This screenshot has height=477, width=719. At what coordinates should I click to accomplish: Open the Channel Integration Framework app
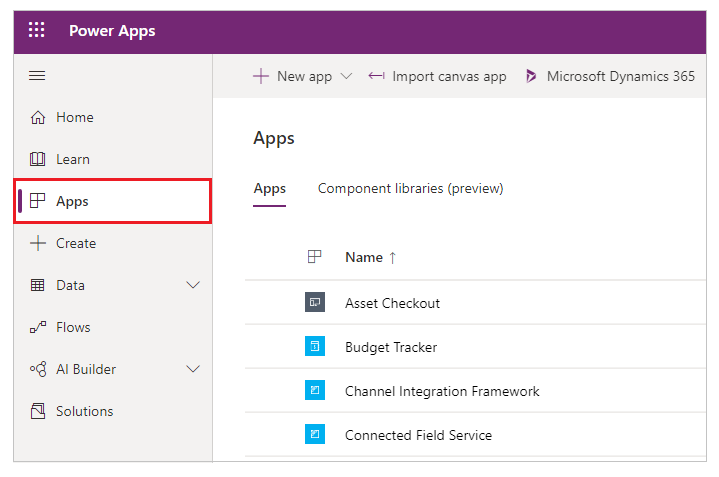coord(442,391)
